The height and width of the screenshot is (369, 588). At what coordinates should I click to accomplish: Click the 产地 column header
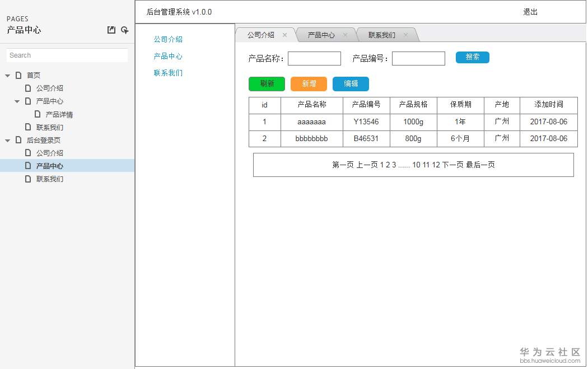point(502,105)
